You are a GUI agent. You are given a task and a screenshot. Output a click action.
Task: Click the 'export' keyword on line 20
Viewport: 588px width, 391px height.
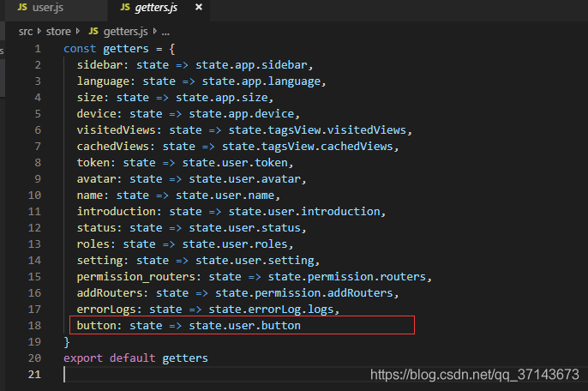(83, 358)
